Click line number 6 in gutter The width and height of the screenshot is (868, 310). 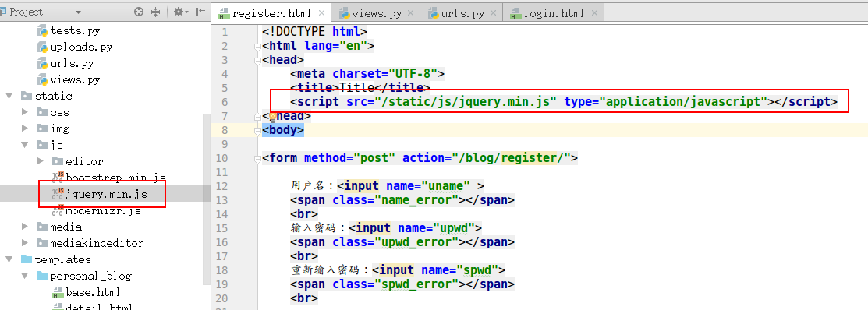tap(224, 102)
